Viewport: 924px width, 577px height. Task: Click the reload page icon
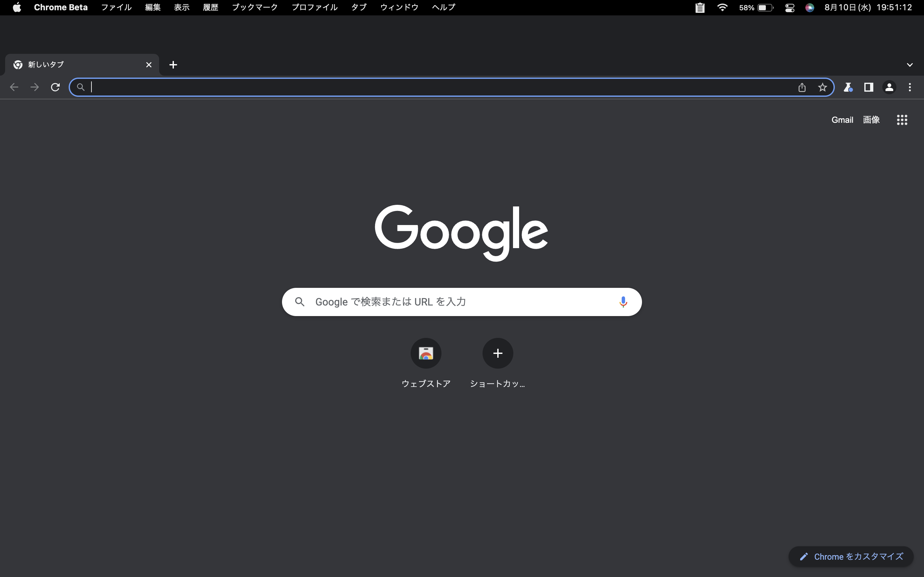pos(56,88)
